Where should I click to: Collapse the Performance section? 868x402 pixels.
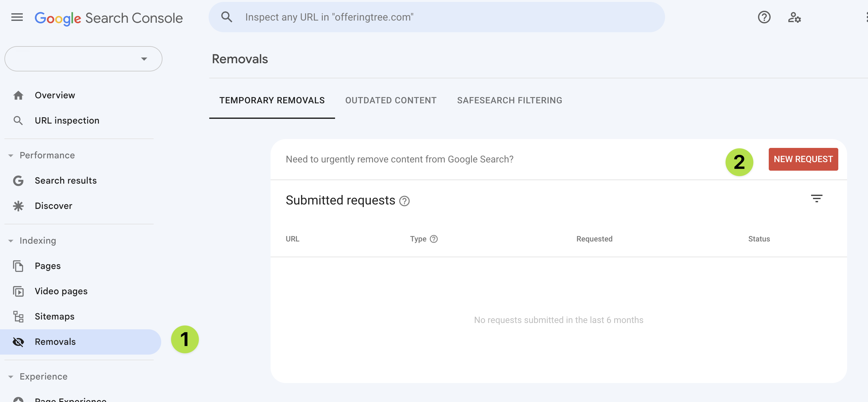[11, 155]
